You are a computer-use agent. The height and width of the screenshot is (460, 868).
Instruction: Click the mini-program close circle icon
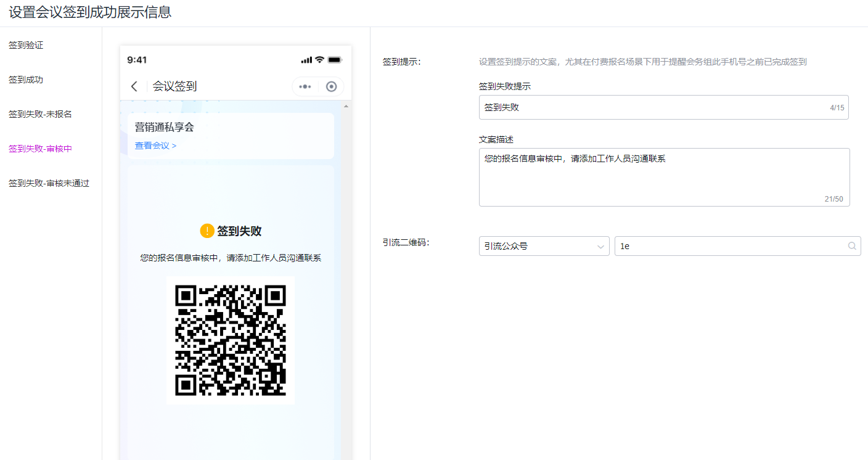(332, 86)
